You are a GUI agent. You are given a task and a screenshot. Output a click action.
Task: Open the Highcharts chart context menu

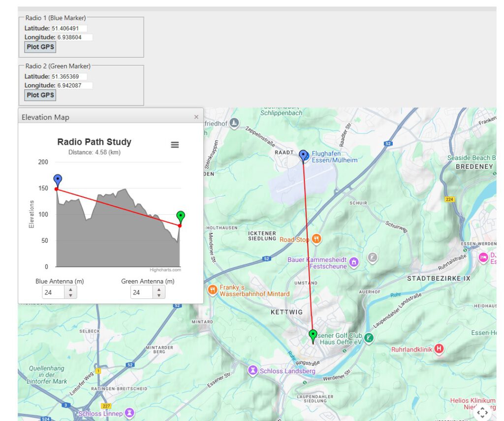175,145
